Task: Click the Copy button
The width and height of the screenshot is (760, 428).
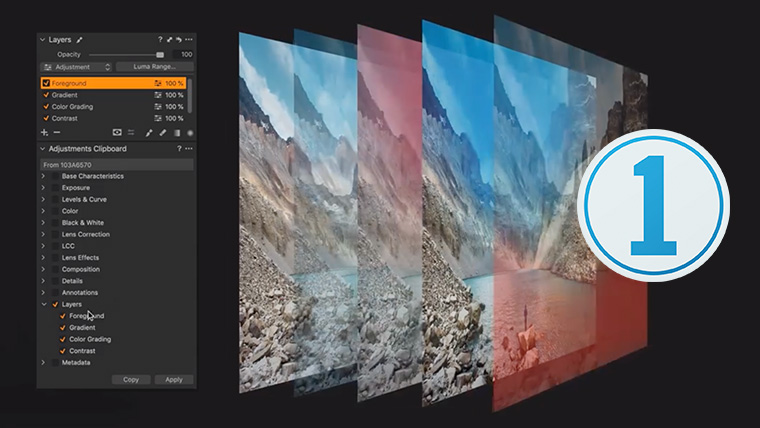Action: click(x=131, y=380)
